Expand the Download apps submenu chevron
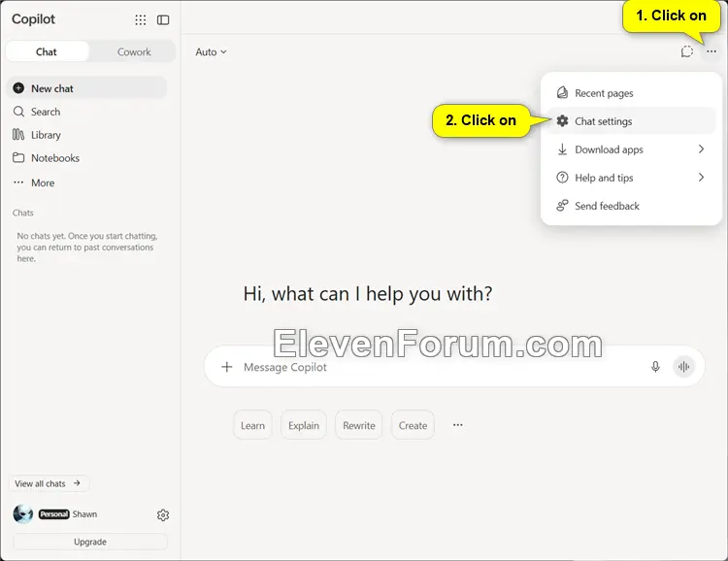The width and height of the screenshot is (728, 561). [x=701, y=149]
